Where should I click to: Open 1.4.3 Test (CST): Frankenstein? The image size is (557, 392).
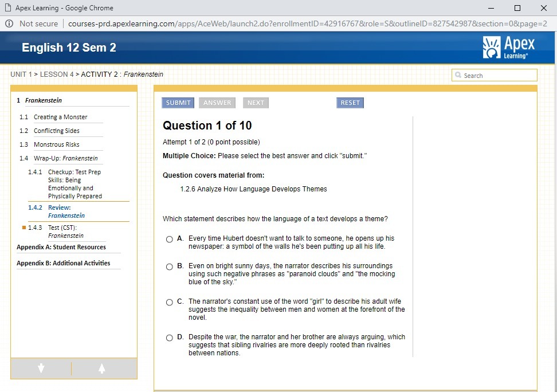point(66,232)
